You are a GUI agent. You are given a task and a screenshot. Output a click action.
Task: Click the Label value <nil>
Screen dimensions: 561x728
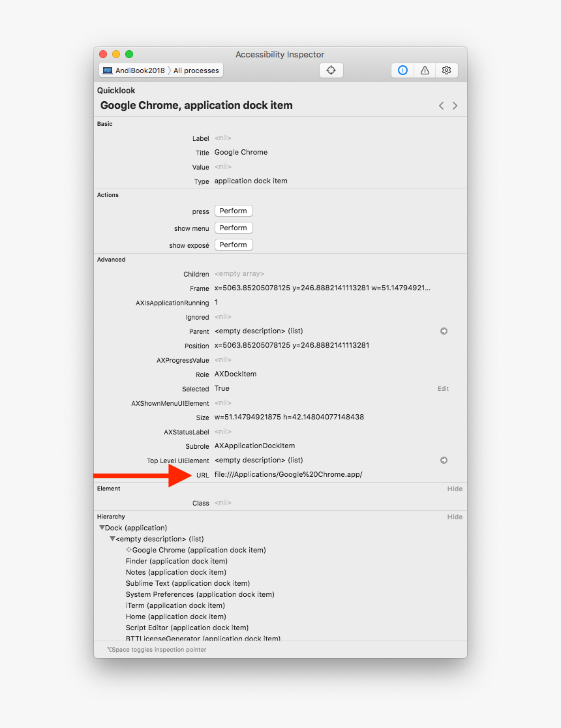click(223, 138)
